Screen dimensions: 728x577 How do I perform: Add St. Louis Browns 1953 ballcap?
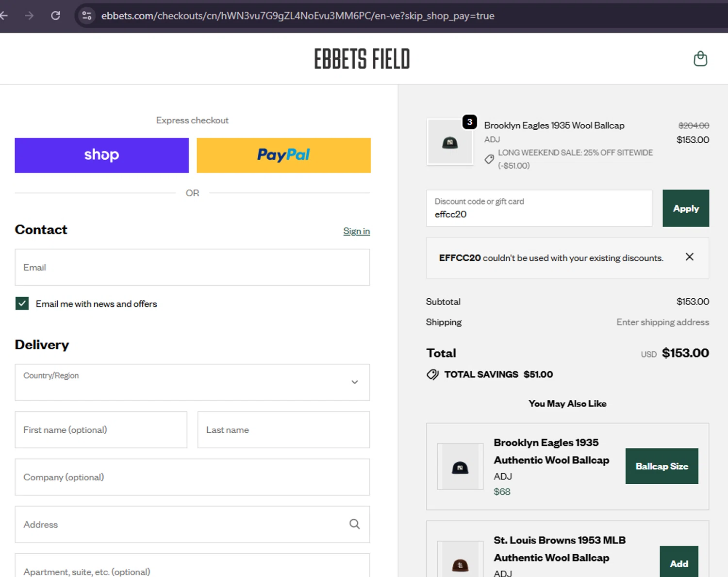(x=679, y=562)
